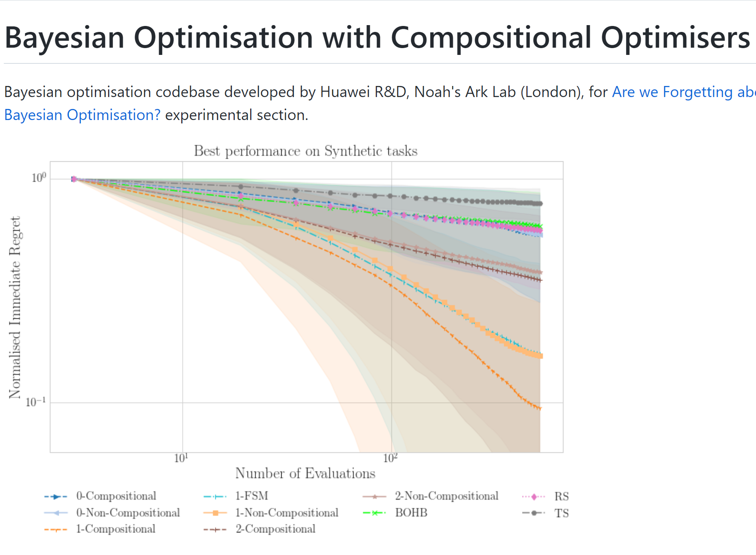
Task: Click the RS pink diamond legend marker
Action: [533, 497]
